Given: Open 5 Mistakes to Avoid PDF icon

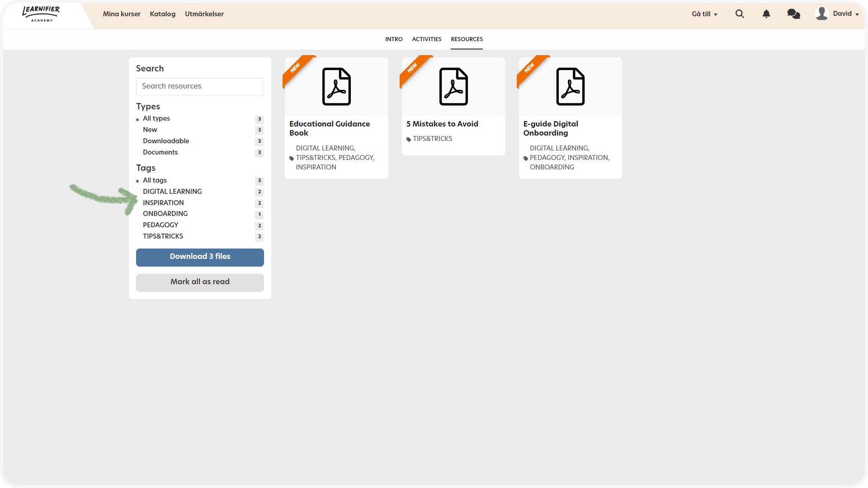Looking at the screenshot, I should [453, 86].
